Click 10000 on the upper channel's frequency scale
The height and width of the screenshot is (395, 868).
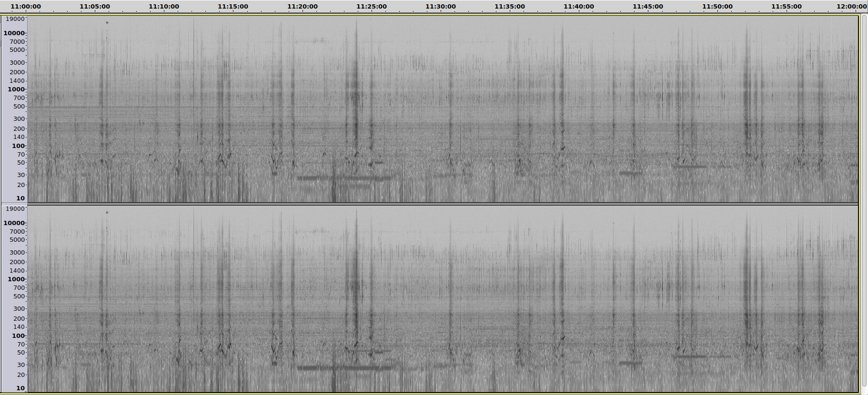pyautogui.click(x=14, y=33)
